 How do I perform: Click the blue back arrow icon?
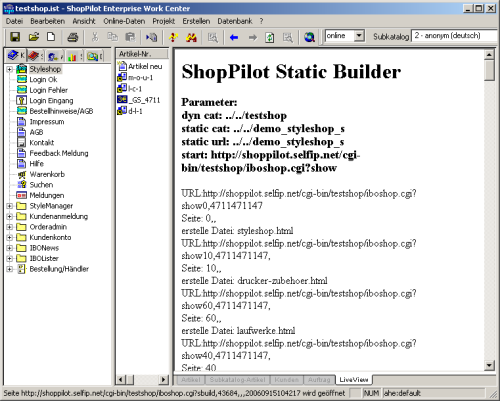234,37
